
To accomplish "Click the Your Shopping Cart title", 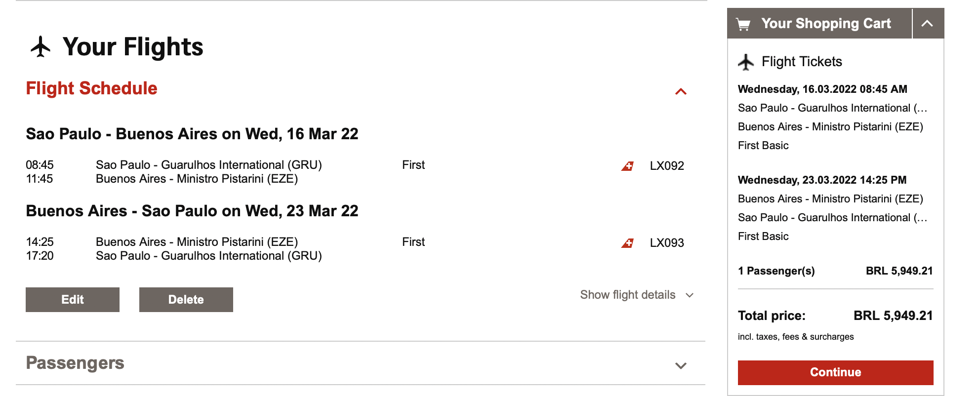I will coord(826,23).
